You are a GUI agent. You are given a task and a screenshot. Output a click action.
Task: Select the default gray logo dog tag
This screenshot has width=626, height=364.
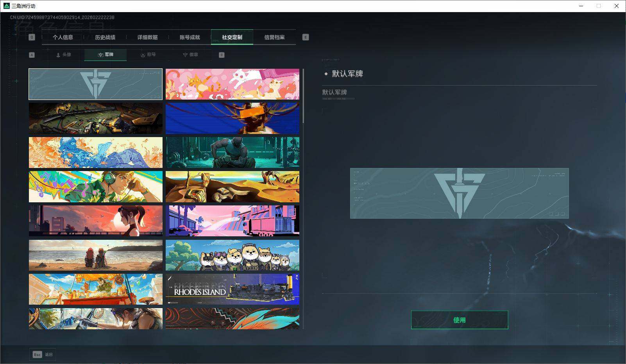95,84
